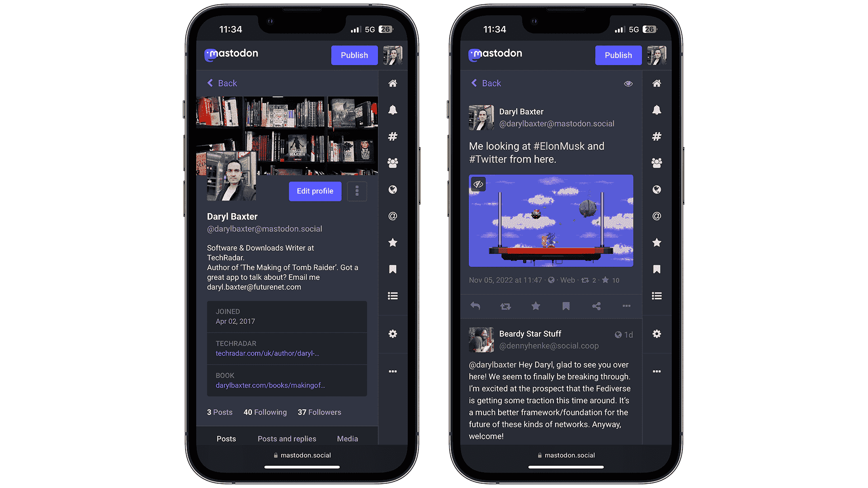Click the hashtag explore icon in sidebar
The height and width of the screenshot is (488, 868).
pyautogui.click(x=393, y=136)
